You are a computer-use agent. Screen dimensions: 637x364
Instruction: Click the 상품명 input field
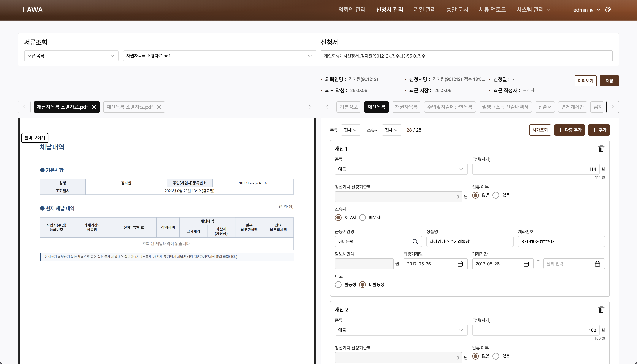point(470,241)
